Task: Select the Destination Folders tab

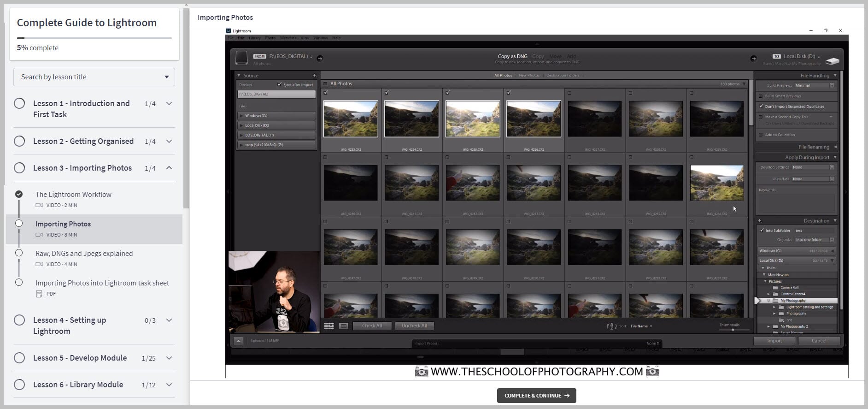Action: (563, 75)
